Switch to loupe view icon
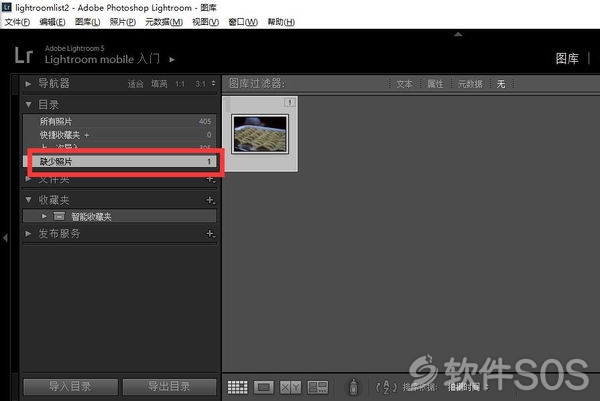The image size is (600, 401). [x=264, y=387]
